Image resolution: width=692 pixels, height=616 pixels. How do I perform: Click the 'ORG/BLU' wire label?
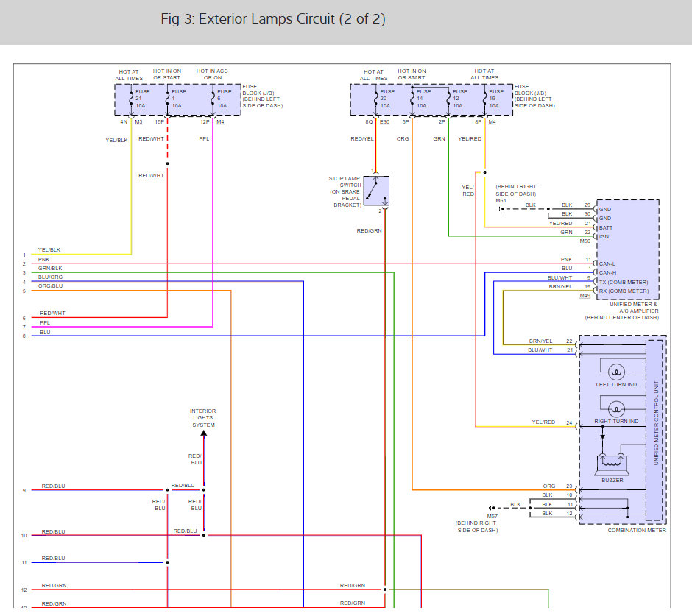point(50,286)
